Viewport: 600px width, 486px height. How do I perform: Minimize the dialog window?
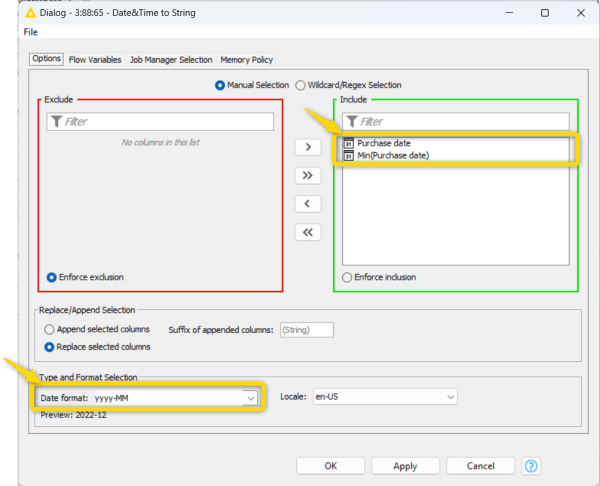[x=509, y=13]
